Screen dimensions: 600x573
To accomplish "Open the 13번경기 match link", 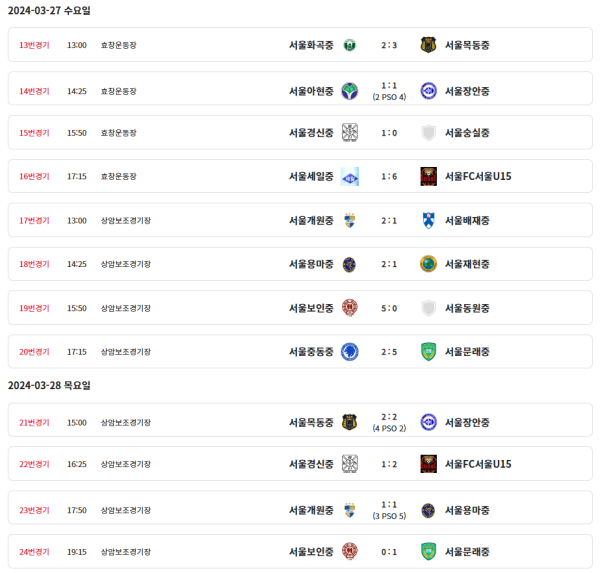I will (34, 45).
